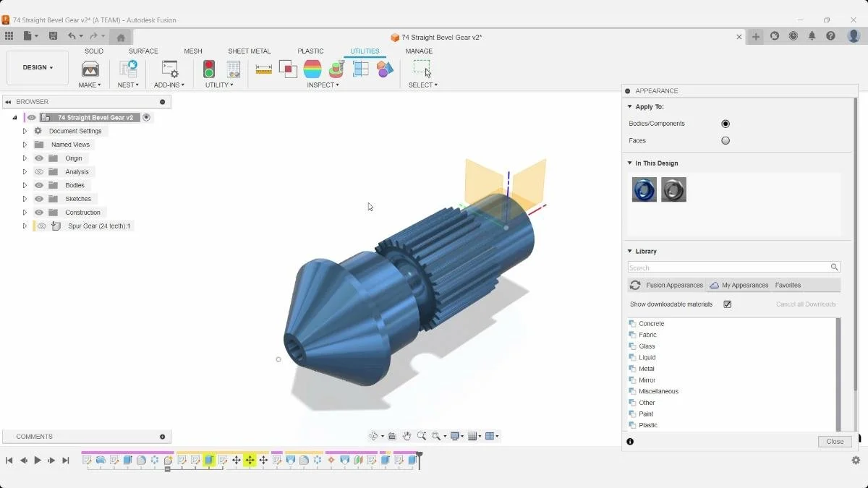Go to the Home tab icon
The height and width of the screenshot is (488, 868).
point(121,37)
